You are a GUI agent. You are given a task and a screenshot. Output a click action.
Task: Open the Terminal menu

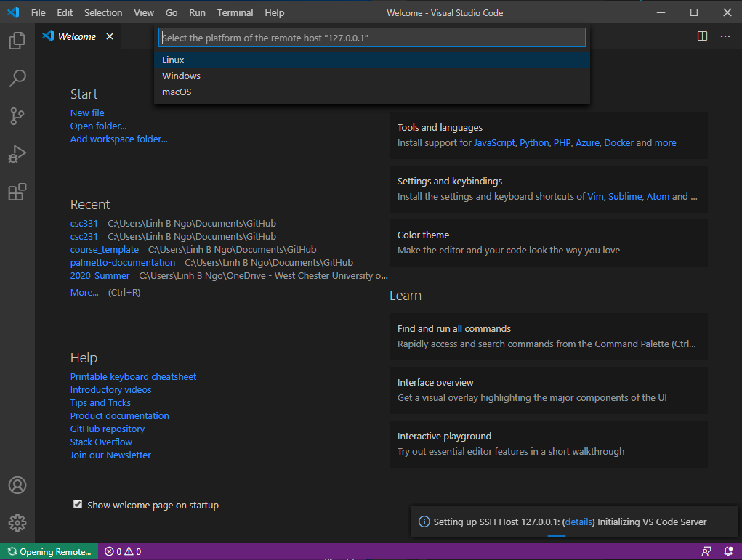pos(235,13)
